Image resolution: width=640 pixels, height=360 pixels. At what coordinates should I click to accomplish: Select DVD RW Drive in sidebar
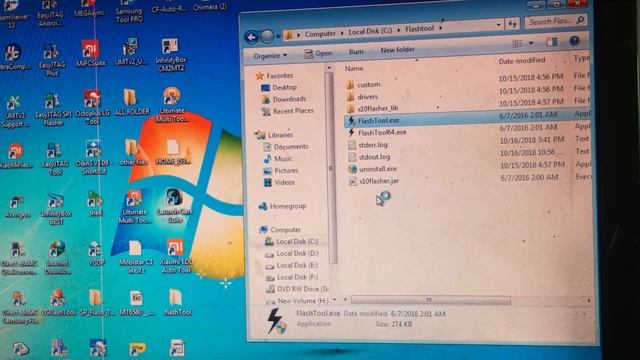tap(297, 289)
